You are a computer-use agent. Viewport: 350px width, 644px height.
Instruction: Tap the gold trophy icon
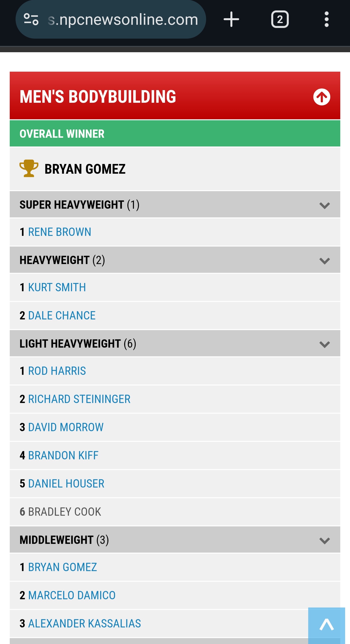click(x=29, y=169)
